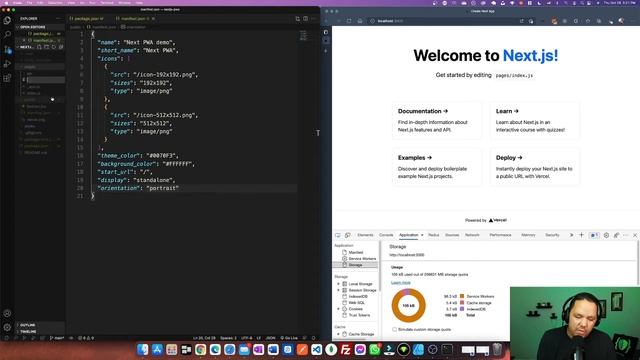The image size is (640, 360).
Task: Open App Store from the Dock
Action: (157, 349)
